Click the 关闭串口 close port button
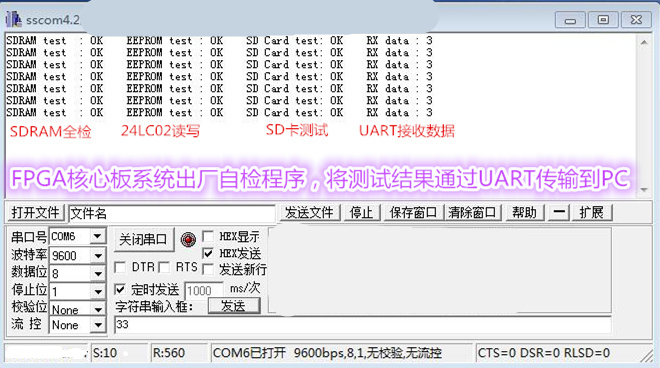This screenshot has width=660, height=368. [144, 240]
